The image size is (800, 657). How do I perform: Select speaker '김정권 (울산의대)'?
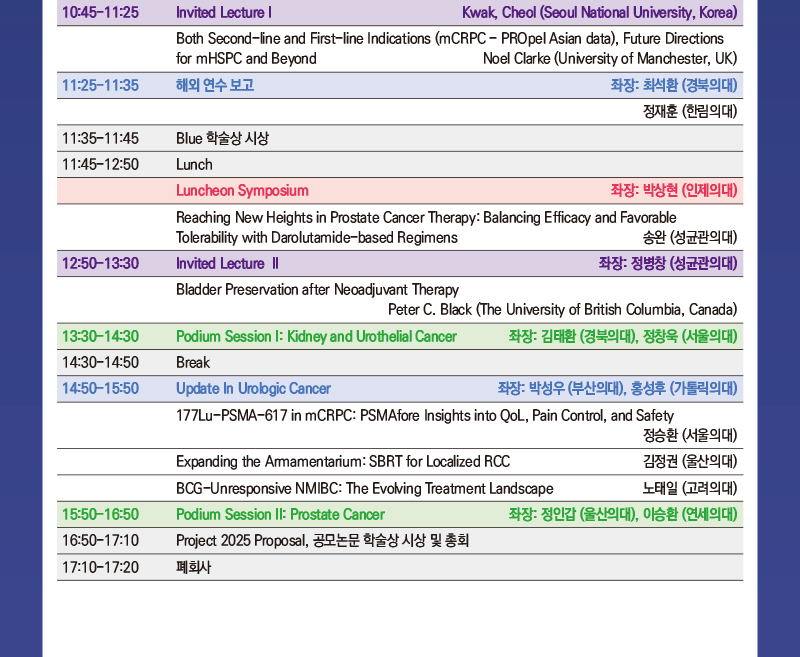(x=690, y=462)
